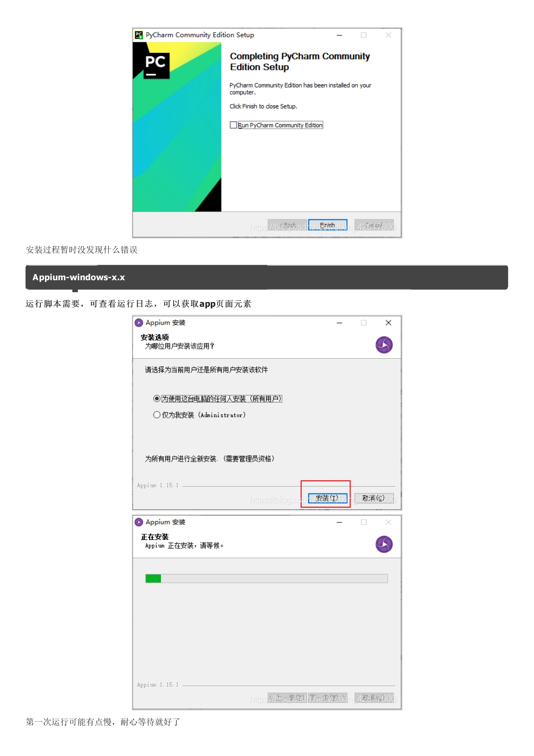This screenshot has width=534, height=756.
Task: Minimize the Appium installing progress window
Action: click(339, 522)
